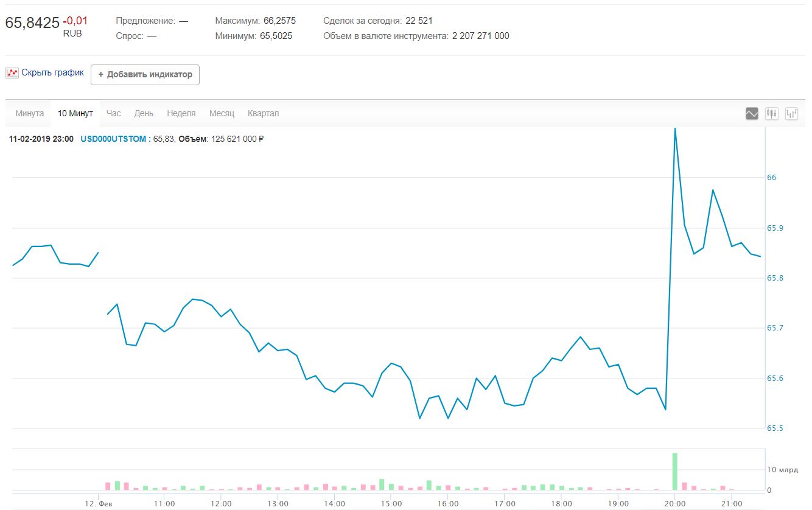The width and height of the screenshot is (812, 510).
Task: Click the 65,8425 current price value
Action: tap(32, 23)
